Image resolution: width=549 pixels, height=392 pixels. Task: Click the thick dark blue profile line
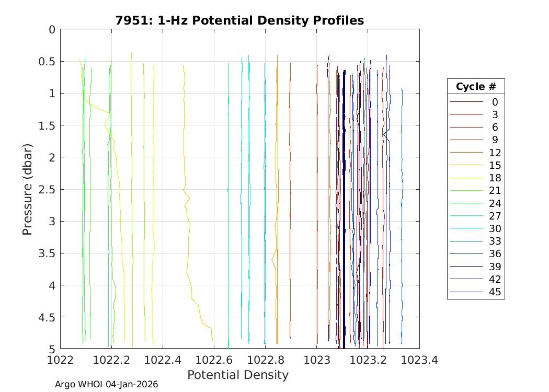click(344, 209)
